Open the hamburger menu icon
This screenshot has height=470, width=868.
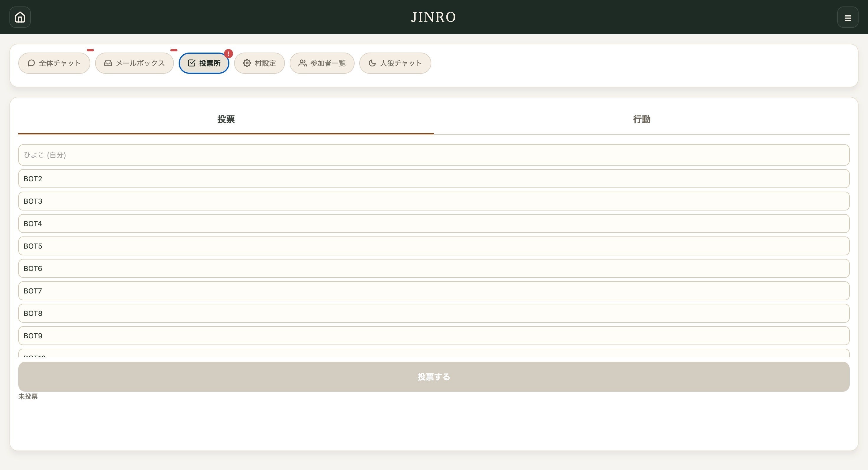point(847,17)
